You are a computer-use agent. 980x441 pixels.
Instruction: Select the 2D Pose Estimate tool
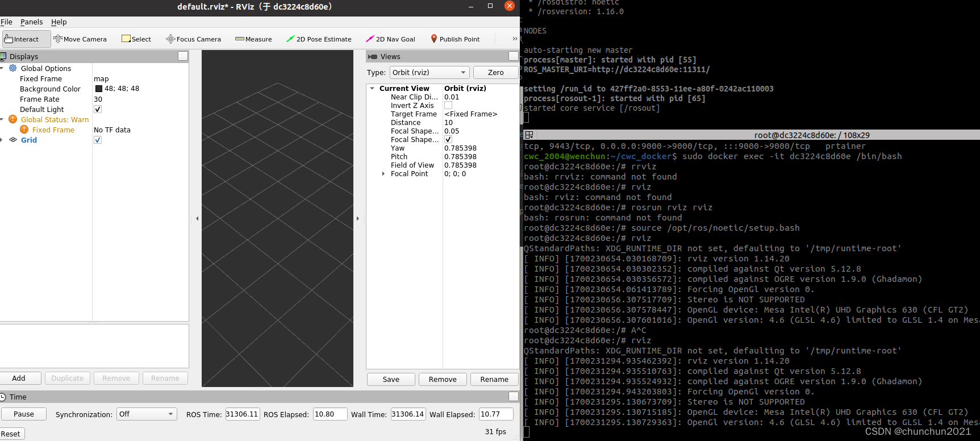319,39
